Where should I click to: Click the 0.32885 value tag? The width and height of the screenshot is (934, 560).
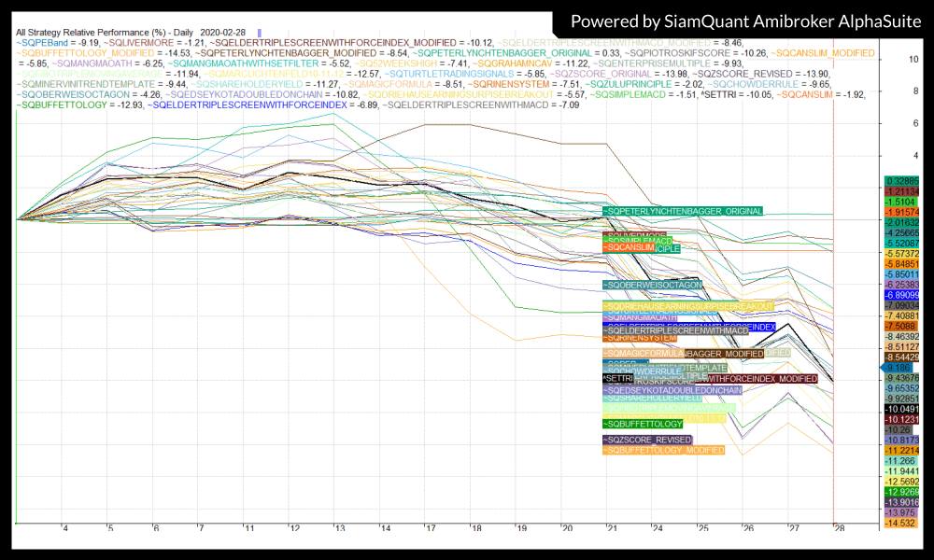pyautogui.click(x=901, y=179)
